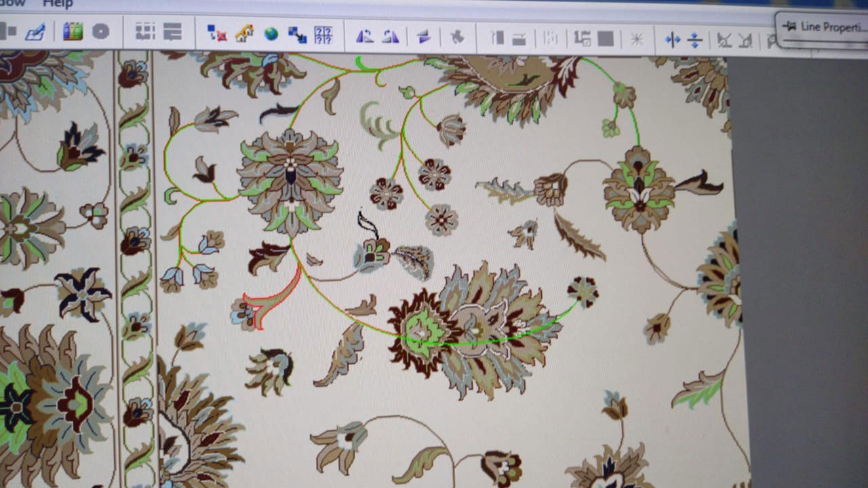Click the blue vertical mirror arrows icon
868x488 pixels.
click(x=694, y=40)
